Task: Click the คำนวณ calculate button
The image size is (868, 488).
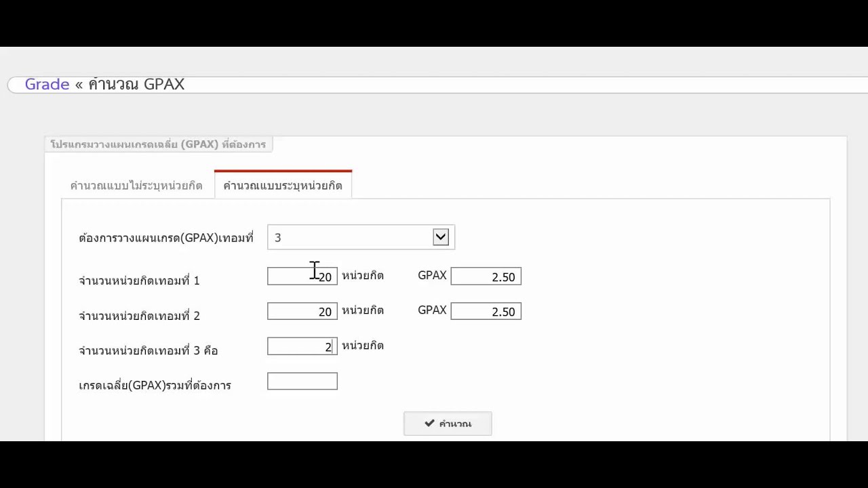Action: tap(448, 424)
